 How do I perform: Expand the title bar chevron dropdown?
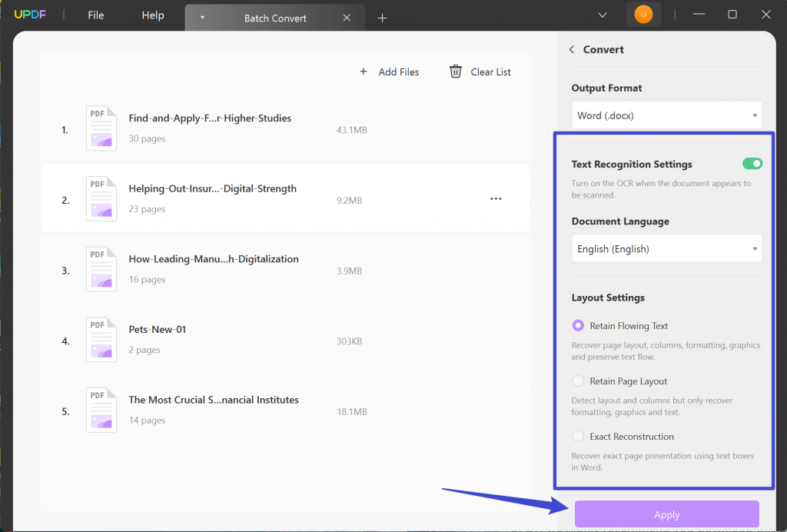(602, 14)
